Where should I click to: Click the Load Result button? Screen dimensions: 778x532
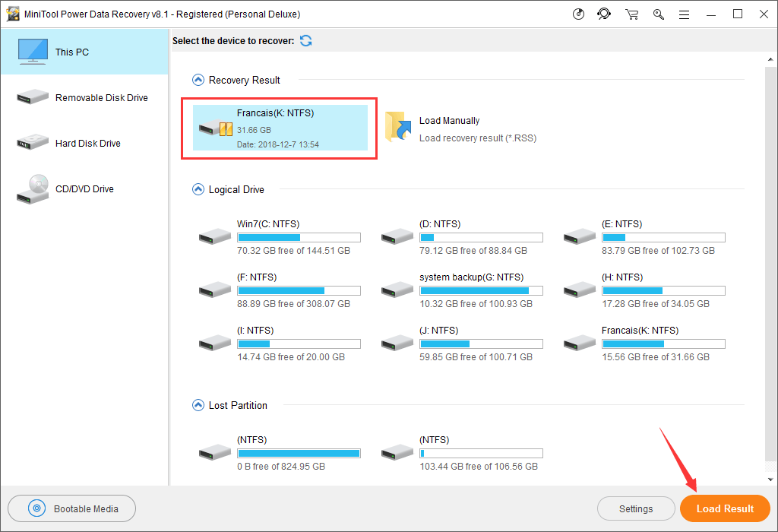tap(725, 508)
